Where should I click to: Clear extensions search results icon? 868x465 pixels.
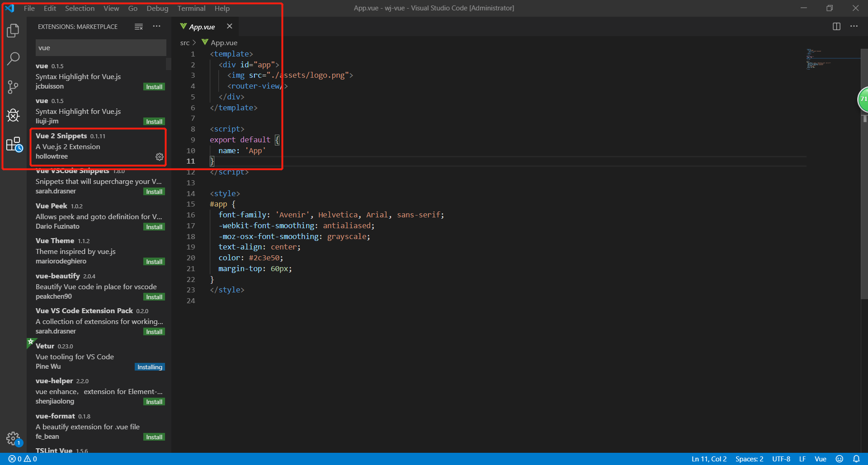(x=139, y=27)
